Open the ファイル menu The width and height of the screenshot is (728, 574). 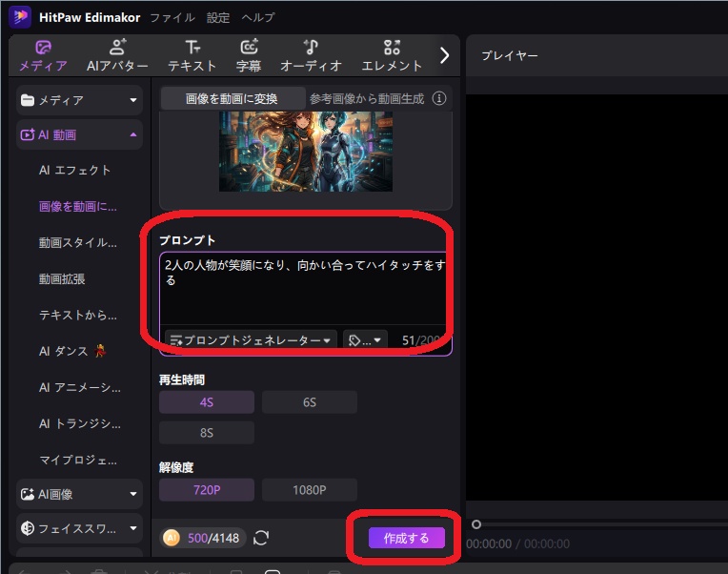pos(172,18)
